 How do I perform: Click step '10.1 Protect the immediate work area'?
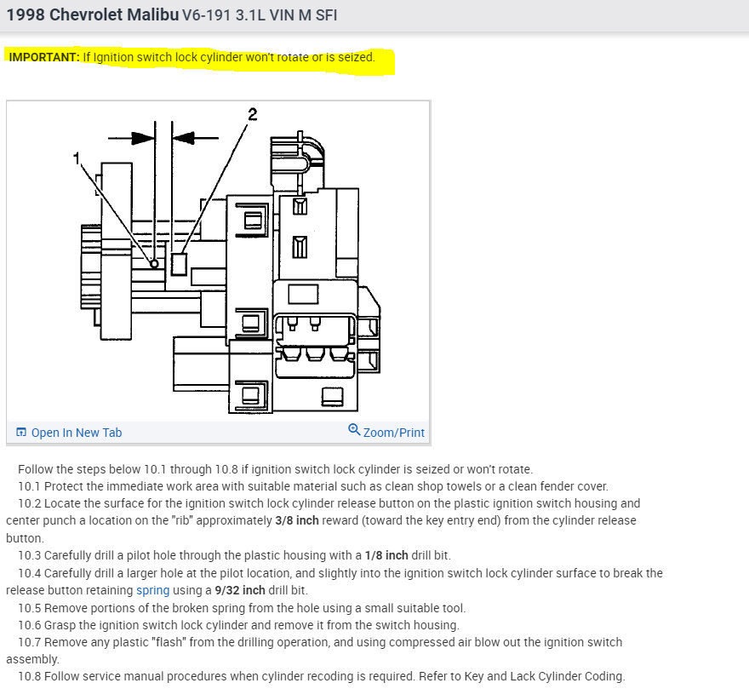point(313,486)
